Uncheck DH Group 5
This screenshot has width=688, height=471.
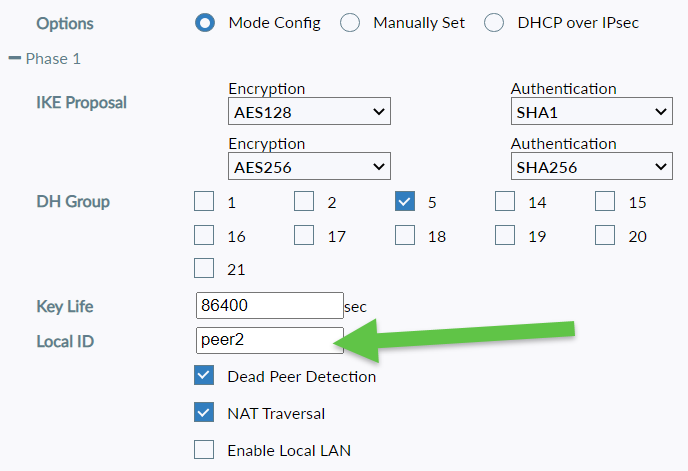[405, 202]
